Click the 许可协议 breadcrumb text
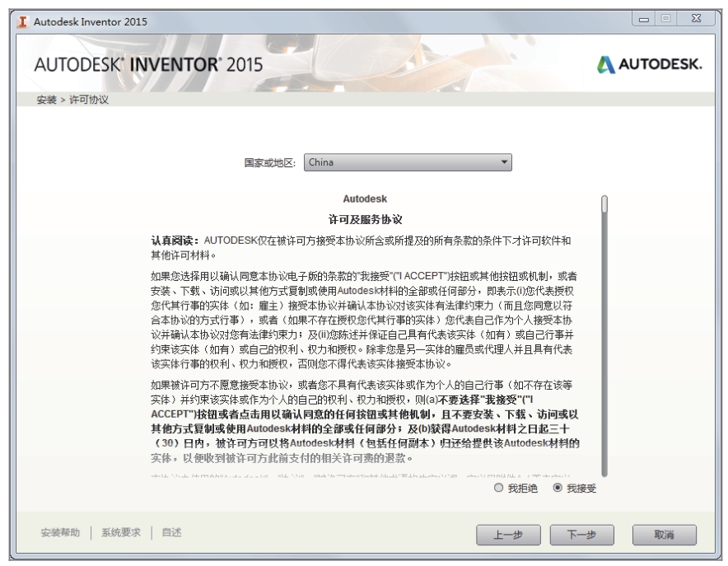This screenshot has width=728, height=566. pyautogui.click(x=89, y=100)
